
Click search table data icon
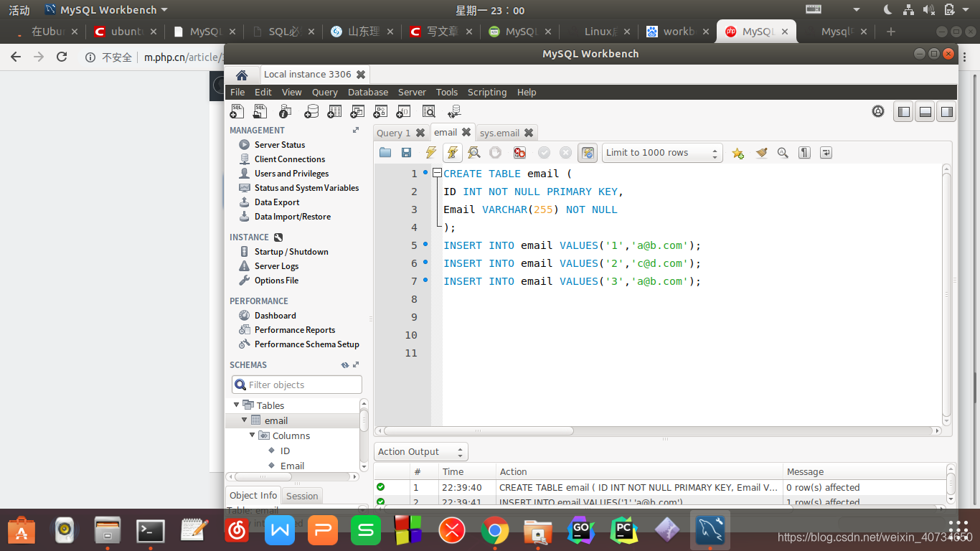click(428, 111)
